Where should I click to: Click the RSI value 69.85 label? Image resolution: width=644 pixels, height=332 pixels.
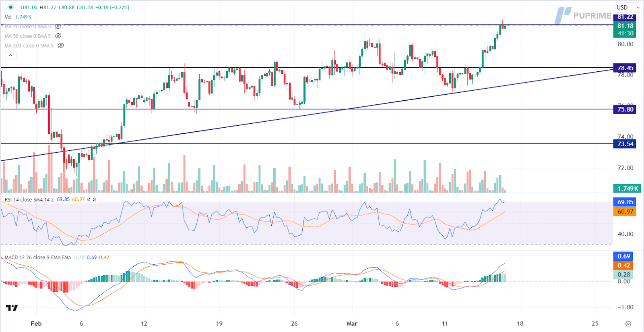(x=625, y=202)
